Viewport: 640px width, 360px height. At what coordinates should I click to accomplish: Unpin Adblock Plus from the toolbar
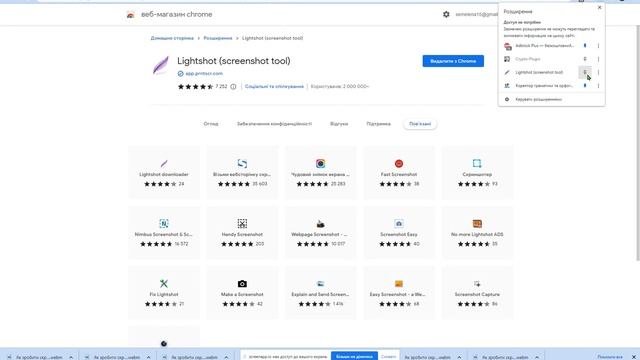(585, 46)
